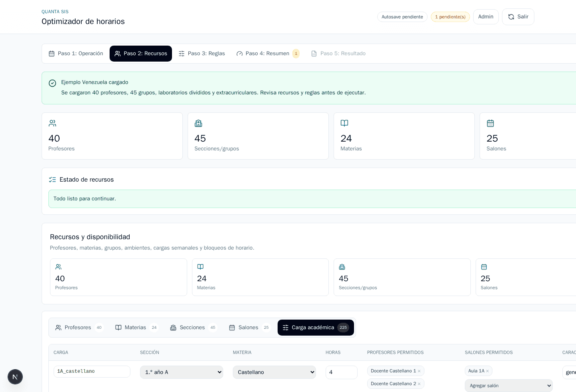
Task: Click calendar icon on lower Salones card
Action: 484,267
